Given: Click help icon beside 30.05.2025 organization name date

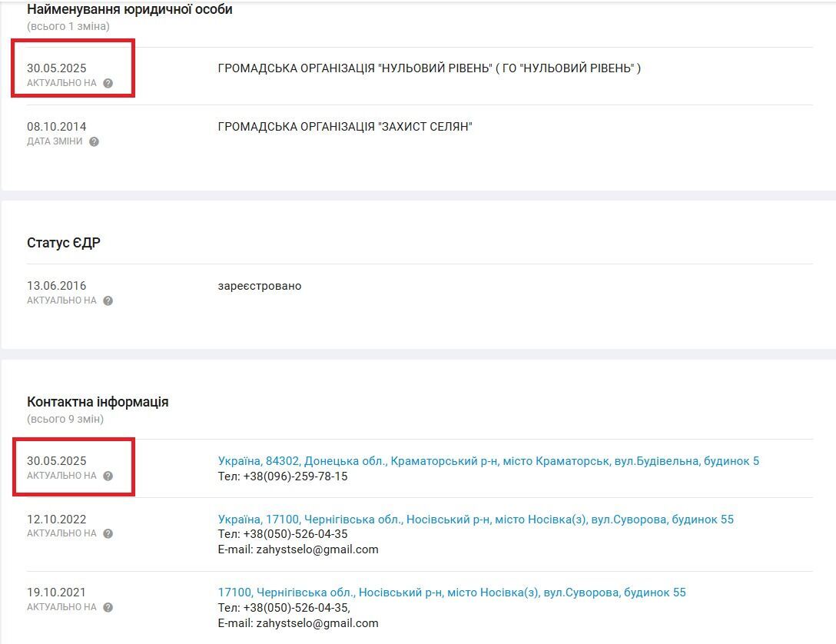Looking at the screenshot, I should pyautogui.click(x=108, y=83).
